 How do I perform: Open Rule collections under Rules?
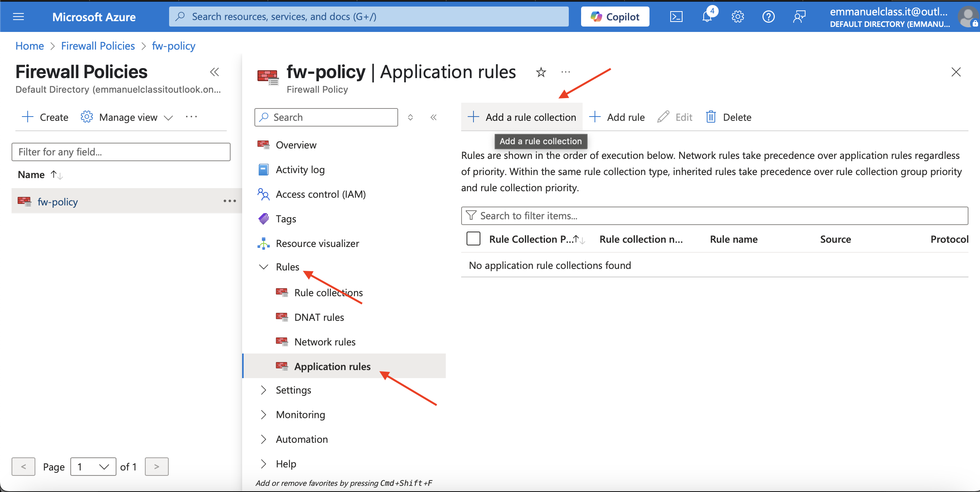(328, 293)
